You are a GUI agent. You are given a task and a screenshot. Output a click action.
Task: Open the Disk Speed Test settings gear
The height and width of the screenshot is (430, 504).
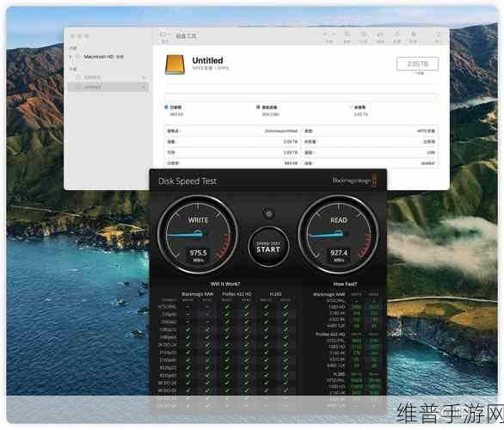(268, 213)
